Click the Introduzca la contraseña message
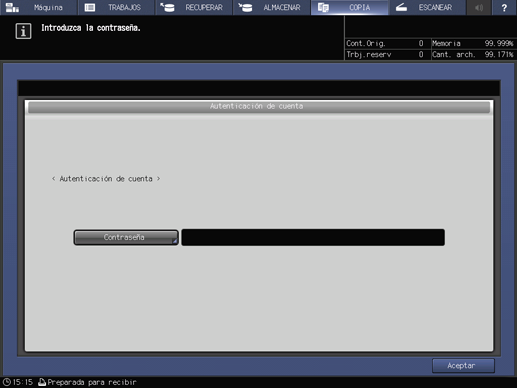This screenshot has height=388, width=517. pos(91,28)
